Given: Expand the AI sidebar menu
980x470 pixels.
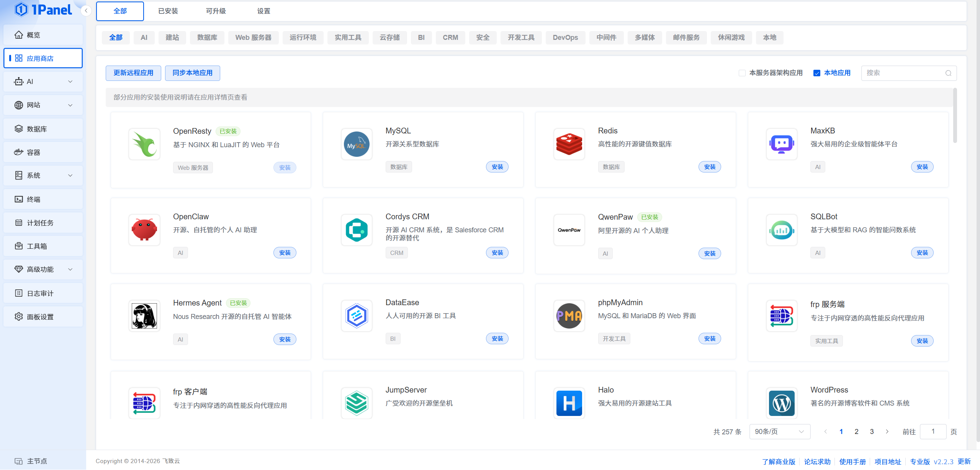Looking at the screenshot, I should pos(43,82).
